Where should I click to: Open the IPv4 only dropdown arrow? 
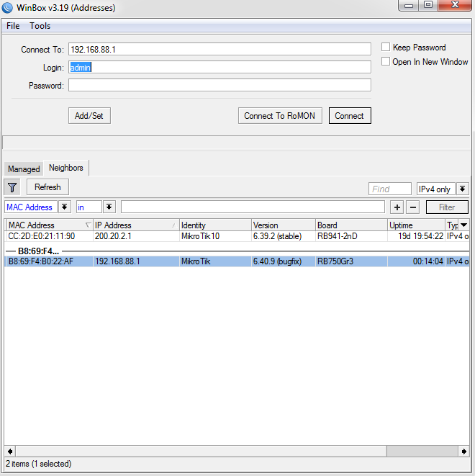click(462, 189)
